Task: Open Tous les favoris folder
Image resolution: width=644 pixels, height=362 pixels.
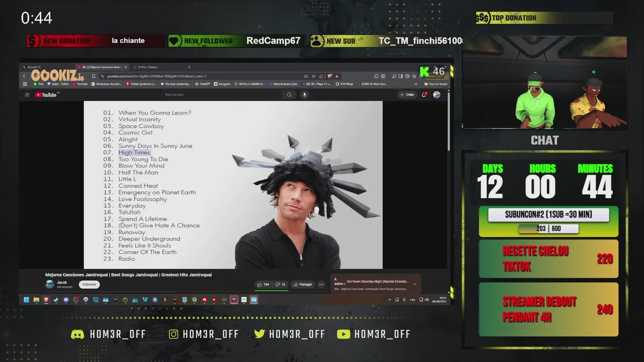Action: tap(436, 84)
